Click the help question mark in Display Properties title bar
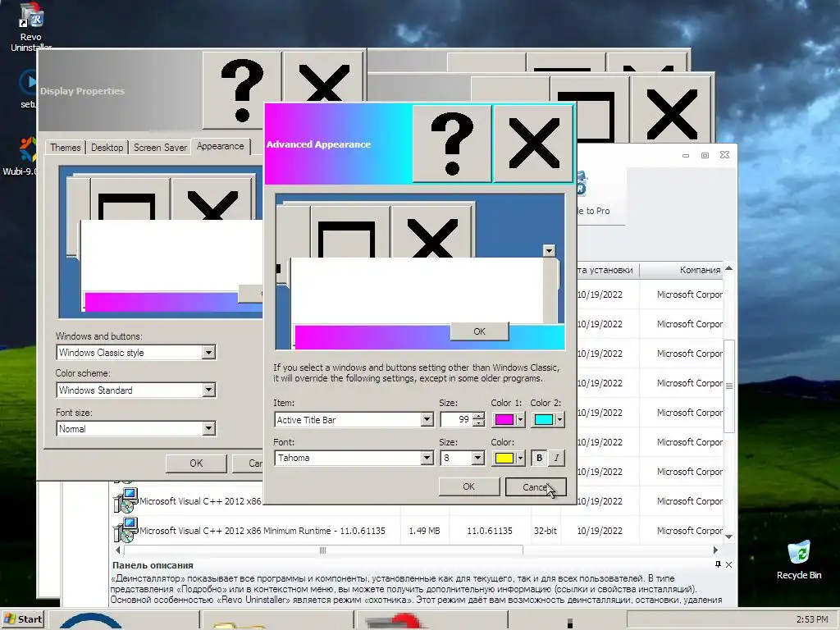The width and height of the screenshot is (840, 630). [x=242, y=90]
